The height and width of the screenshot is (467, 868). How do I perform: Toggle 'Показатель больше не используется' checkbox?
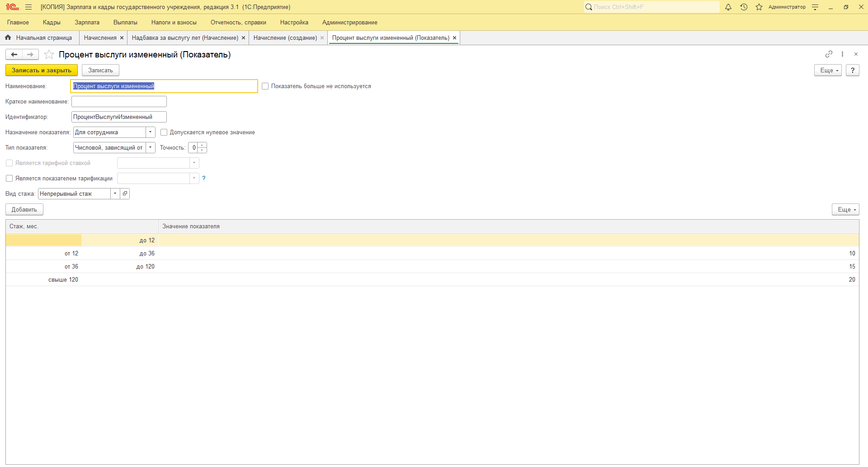tap(265, 86)
